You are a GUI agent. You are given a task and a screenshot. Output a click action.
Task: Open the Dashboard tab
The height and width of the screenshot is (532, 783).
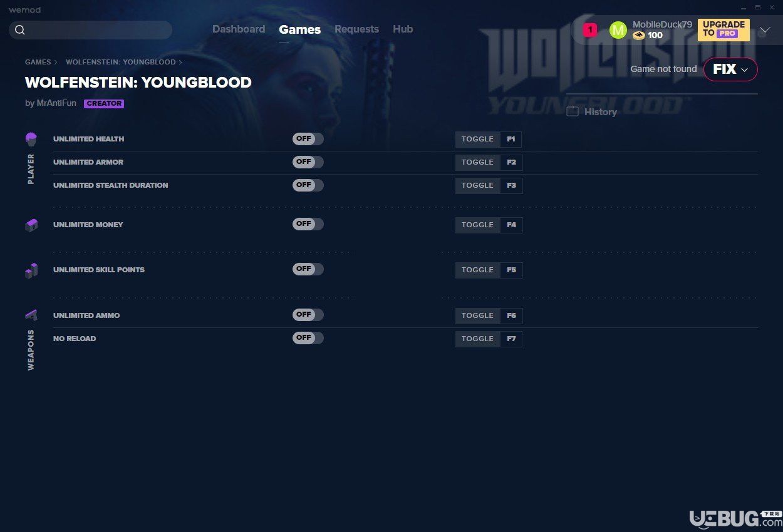(239, 29)
